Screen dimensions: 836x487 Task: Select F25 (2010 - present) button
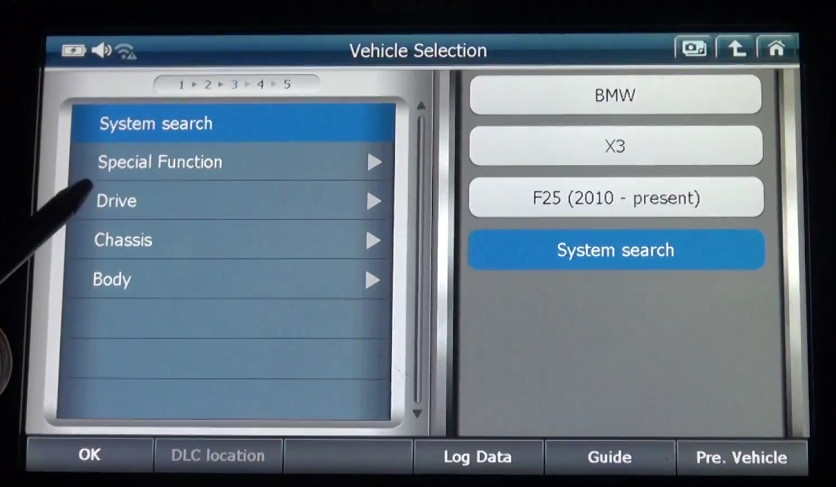tap(616, 197)
